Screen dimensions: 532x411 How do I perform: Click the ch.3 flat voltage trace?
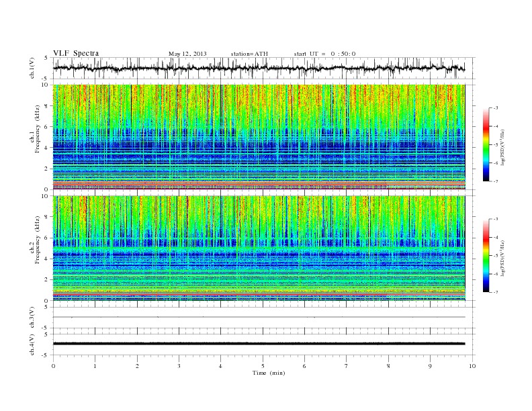pyautogui.click(x=259, y=317)
